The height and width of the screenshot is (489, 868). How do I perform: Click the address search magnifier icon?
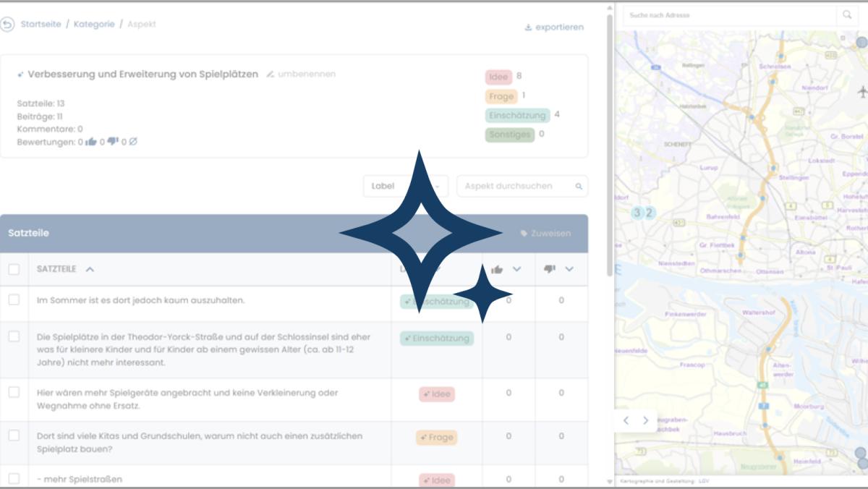pos(847,13)
